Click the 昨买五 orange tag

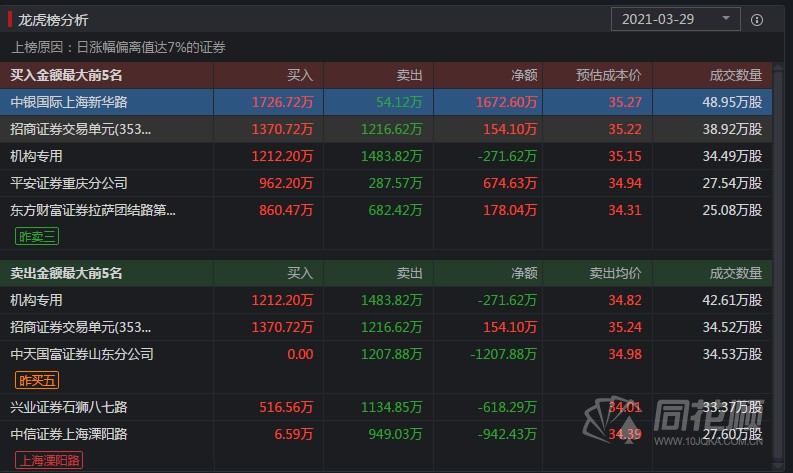(37, 380)
